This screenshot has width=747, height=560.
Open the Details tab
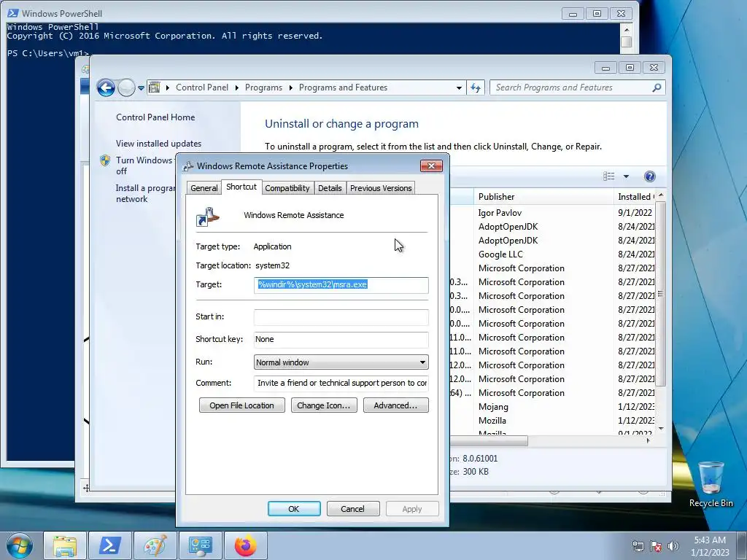pyautogui.click(x=330, y=188)
